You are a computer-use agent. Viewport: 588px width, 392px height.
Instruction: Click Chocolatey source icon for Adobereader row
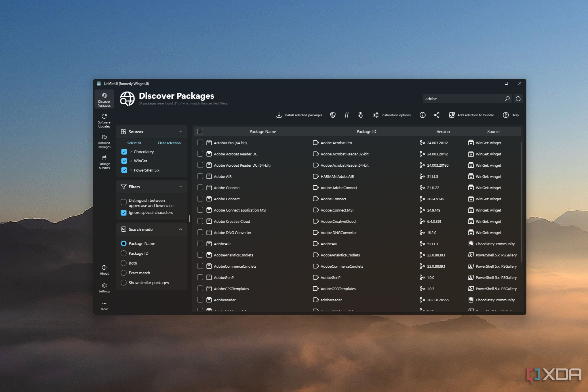(471, 300)
